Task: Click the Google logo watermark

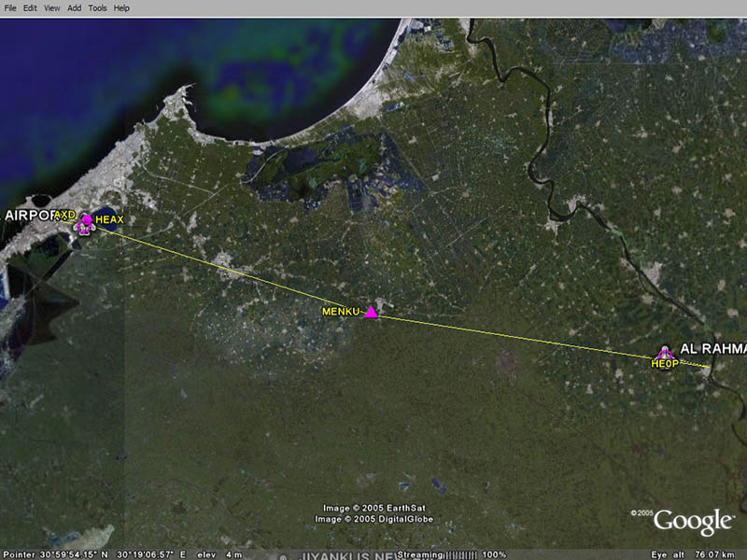Action: (693, 521)
